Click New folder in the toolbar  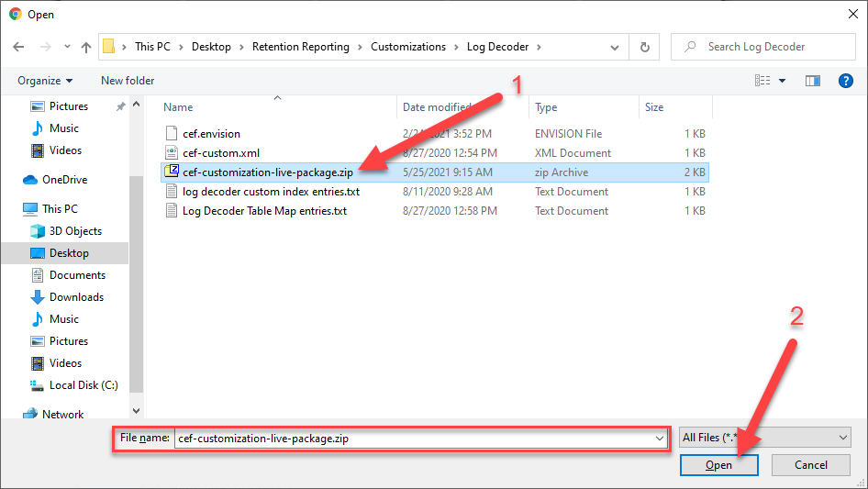tap(128, 81)
